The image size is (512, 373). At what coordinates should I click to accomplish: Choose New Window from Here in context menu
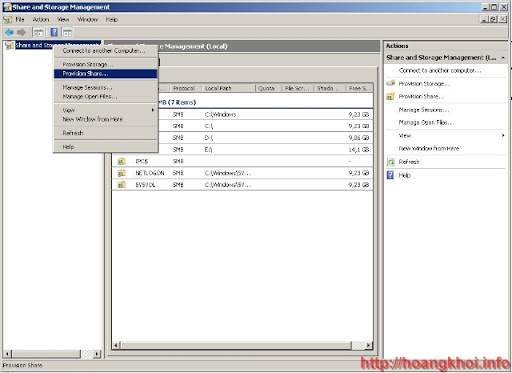pos(105,119)
